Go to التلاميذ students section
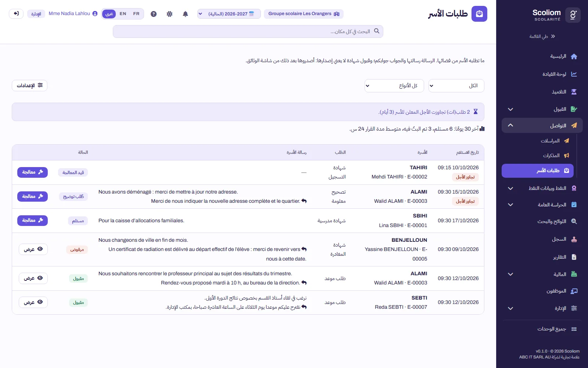 click(542, 92)
